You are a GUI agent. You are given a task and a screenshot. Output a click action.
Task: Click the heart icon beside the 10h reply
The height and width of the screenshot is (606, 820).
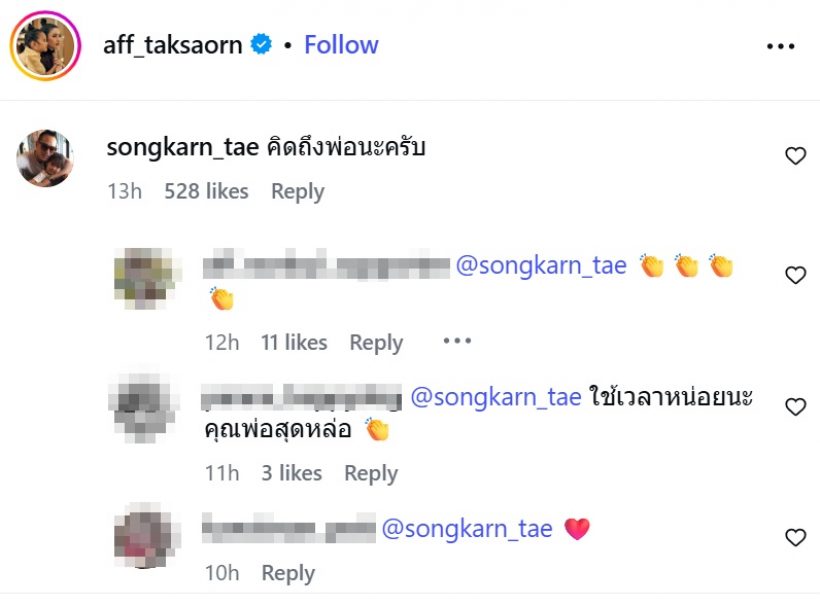pos(795,537)
